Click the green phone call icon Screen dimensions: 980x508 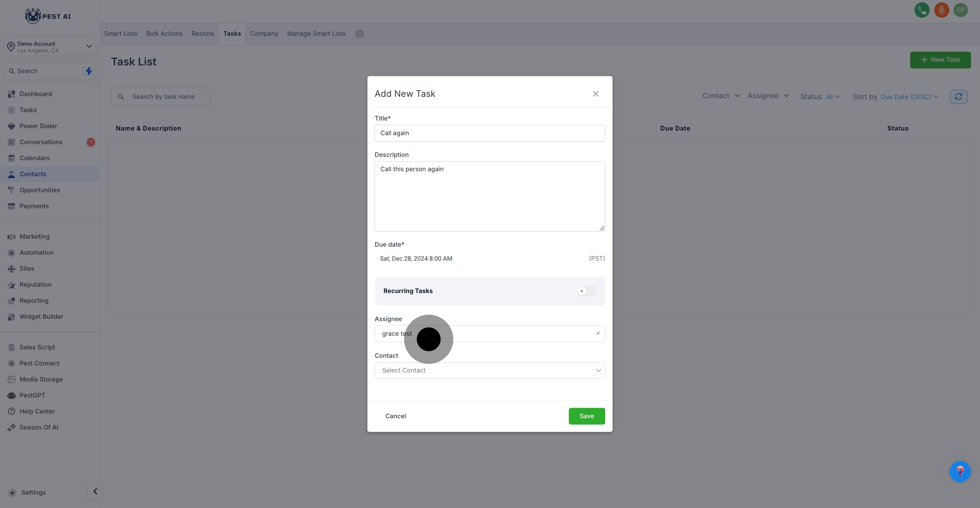click(922, 10)
